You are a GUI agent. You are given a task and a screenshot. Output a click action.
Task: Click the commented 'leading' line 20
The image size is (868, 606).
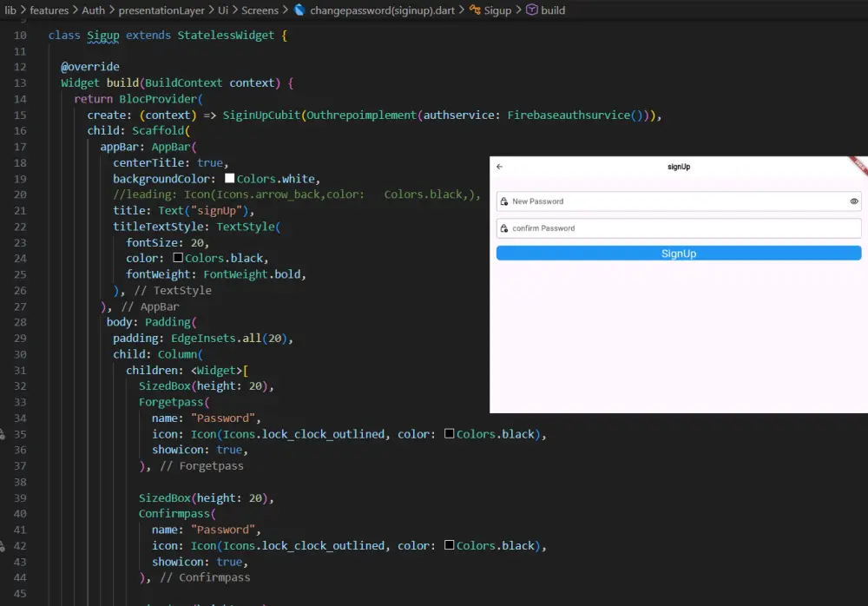296,194
